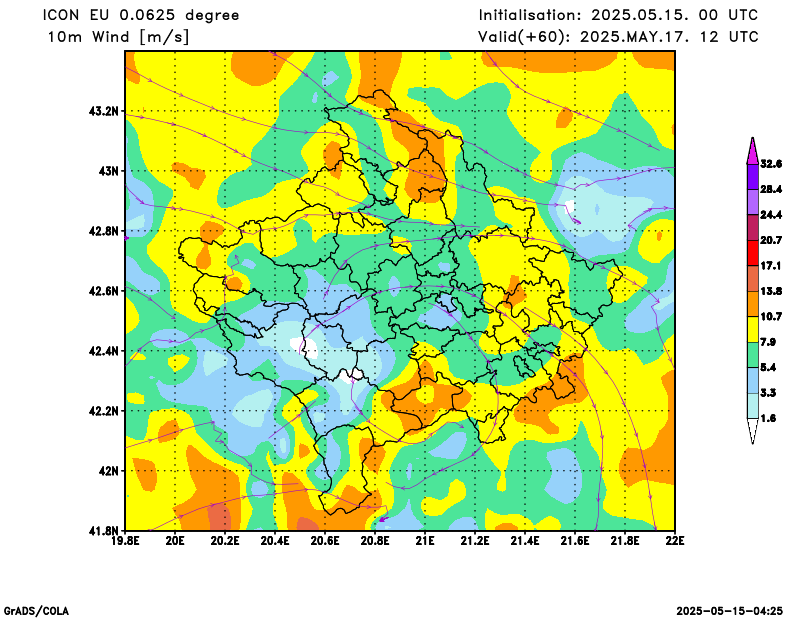Click the 42.6N latitude label
This screenshot has height=618, width=800.
pos(104,291)
